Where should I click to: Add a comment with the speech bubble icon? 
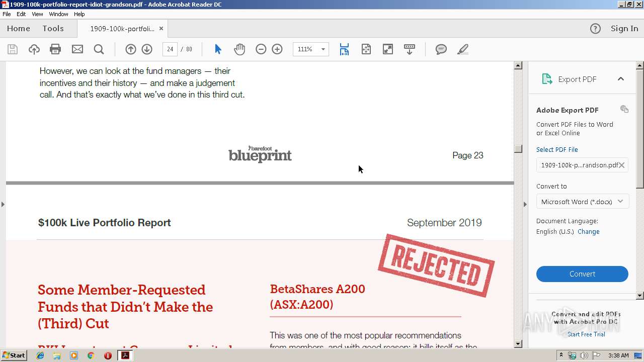point(441,49)
